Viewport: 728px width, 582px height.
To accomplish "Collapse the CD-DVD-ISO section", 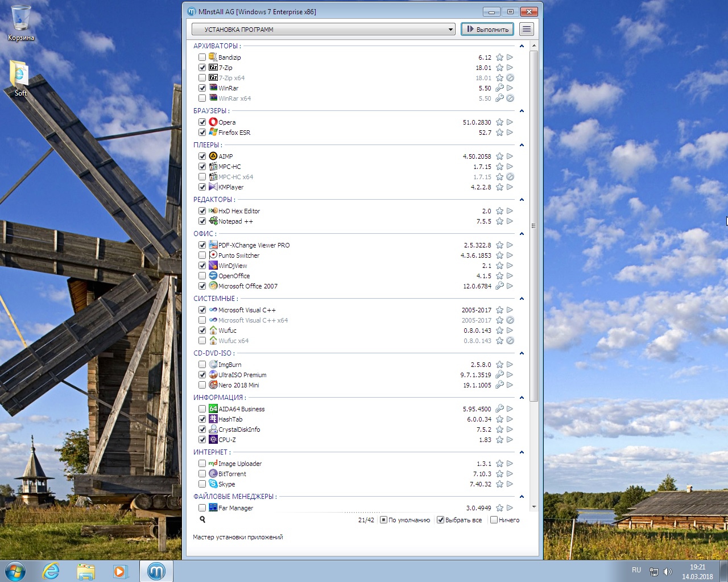I will [x=522, y=353].
